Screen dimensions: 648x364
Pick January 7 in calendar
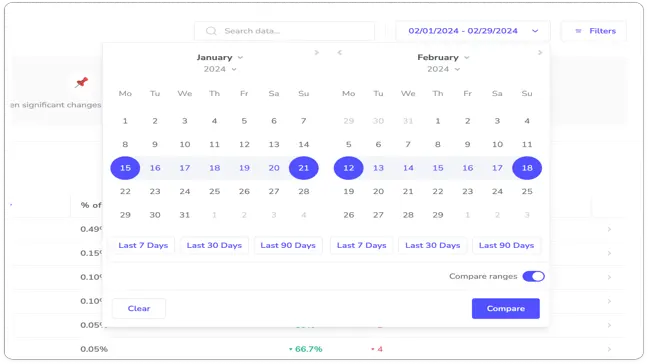[304, 121]
